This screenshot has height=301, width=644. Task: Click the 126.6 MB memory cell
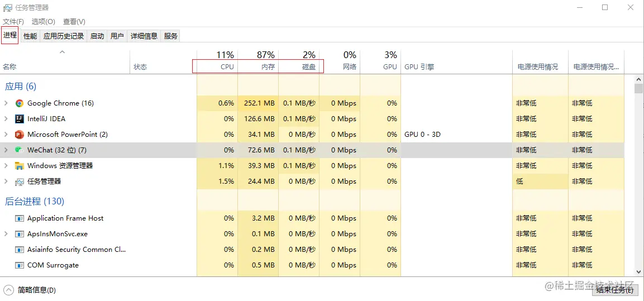click(x=258, y=119)
